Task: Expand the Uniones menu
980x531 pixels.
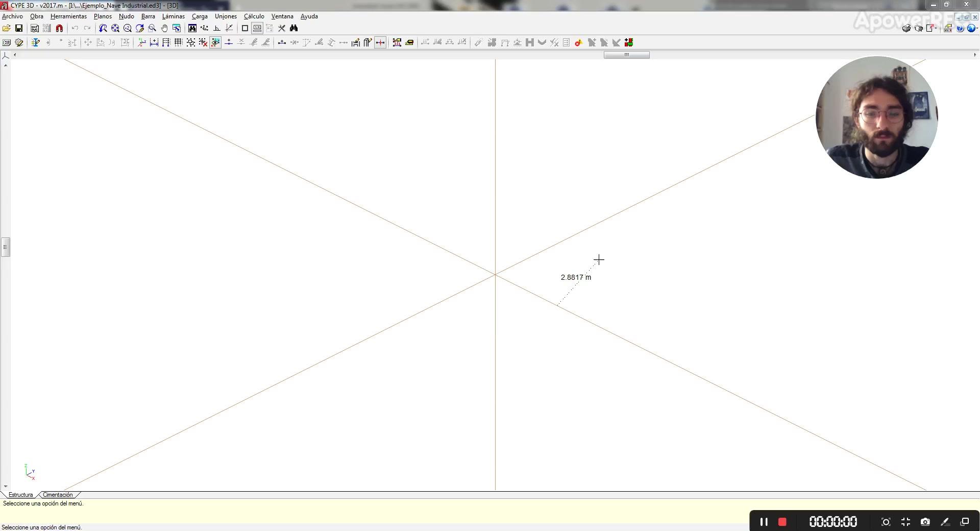Action: (226, 16)
